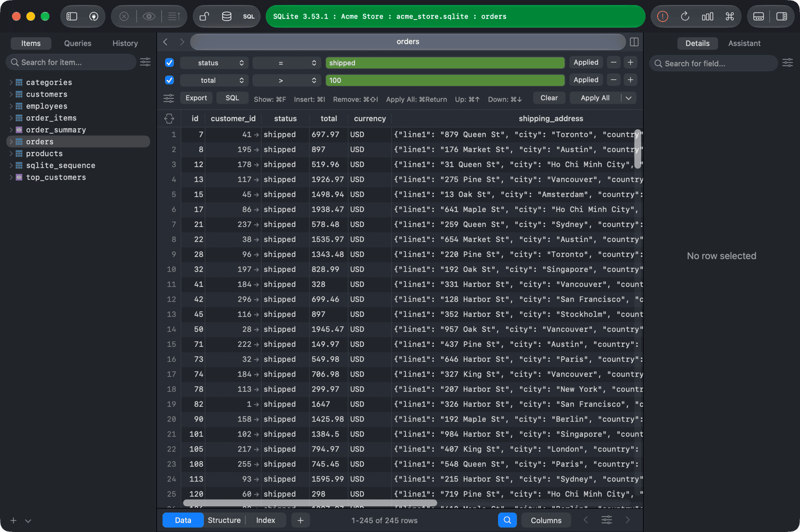The image size is (800, 532).
Task: Uncheck the total filter checkbox
Action: click(169, 80)
